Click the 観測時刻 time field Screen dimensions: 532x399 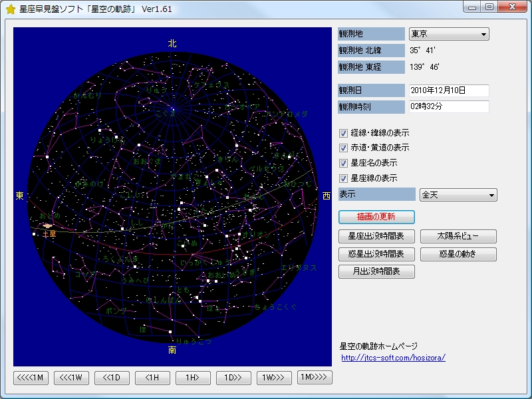coord(449,106)
